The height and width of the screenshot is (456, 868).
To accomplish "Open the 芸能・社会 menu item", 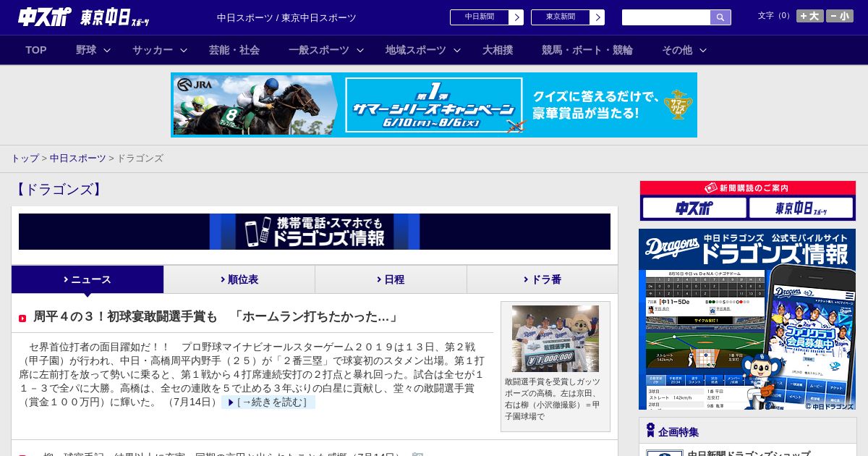I will coord(234,50).
